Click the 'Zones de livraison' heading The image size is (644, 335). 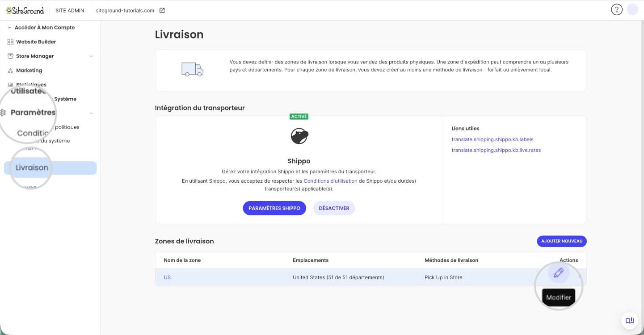pos(184,241)
